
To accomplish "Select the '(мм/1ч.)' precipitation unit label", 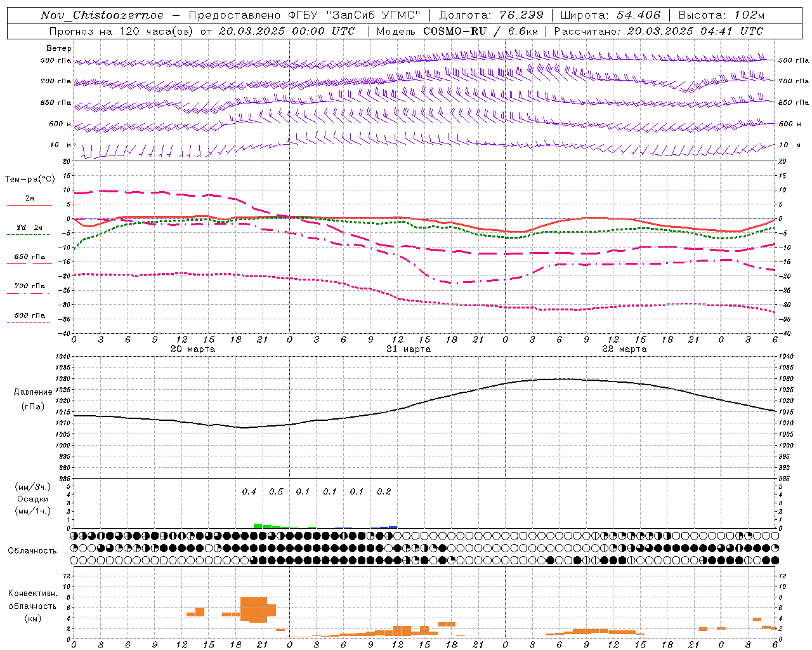I will point(32,511).
